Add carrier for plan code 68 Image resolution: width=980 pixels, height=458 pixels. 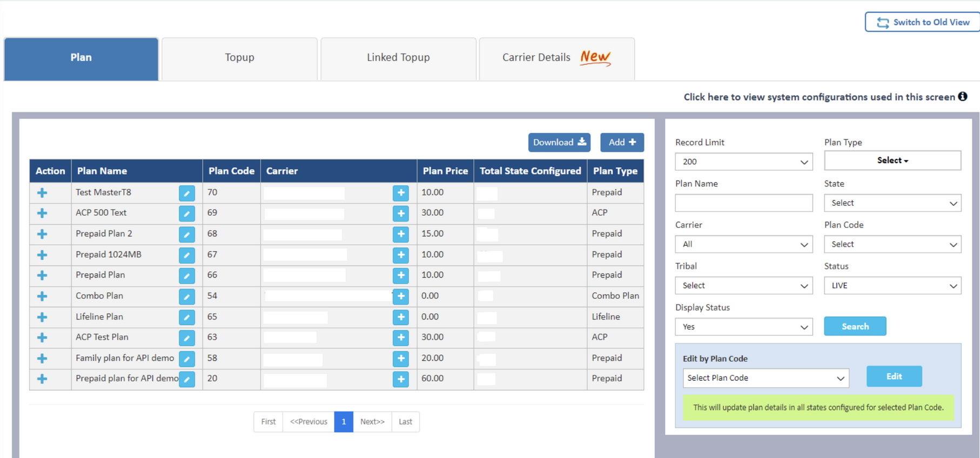click(401, 234)
